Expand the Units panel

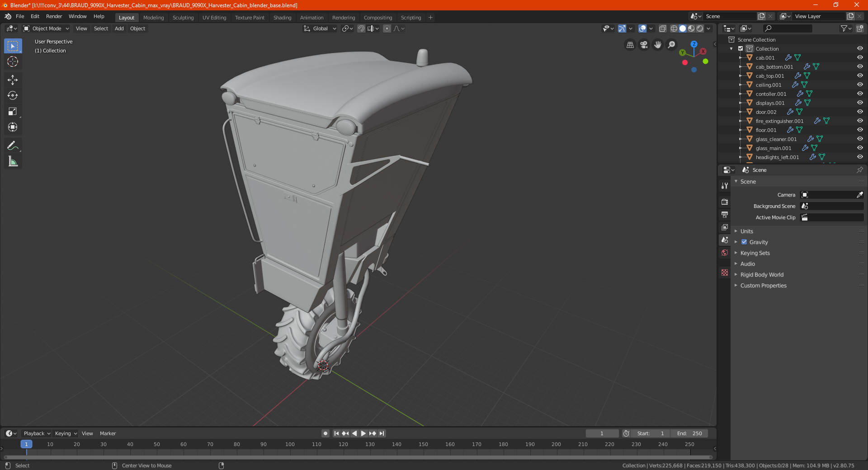pyautogui.click(x=746, y=231)
